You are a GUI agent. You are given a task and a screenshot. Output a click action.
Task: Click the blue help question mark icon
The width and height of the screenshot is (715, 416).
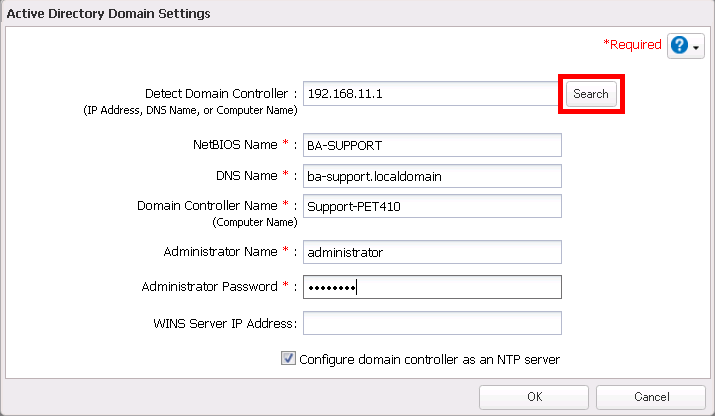[x=679, y=46]
